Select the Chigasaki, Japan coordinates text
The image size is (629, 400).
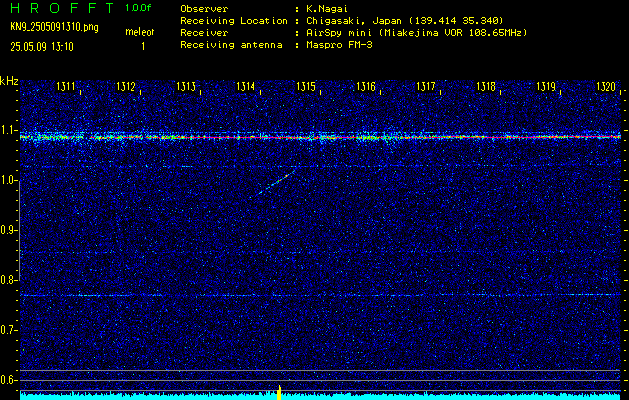point(404,20)
